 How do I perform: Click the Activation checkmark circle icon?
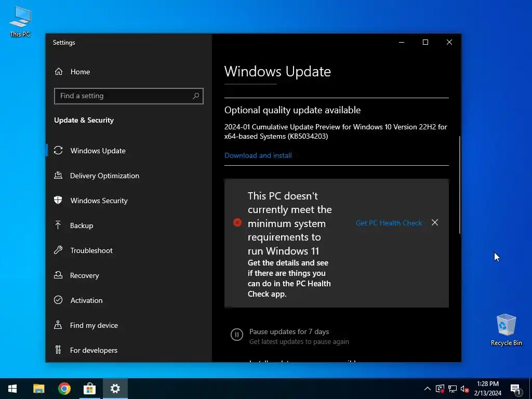click(58, 300)
